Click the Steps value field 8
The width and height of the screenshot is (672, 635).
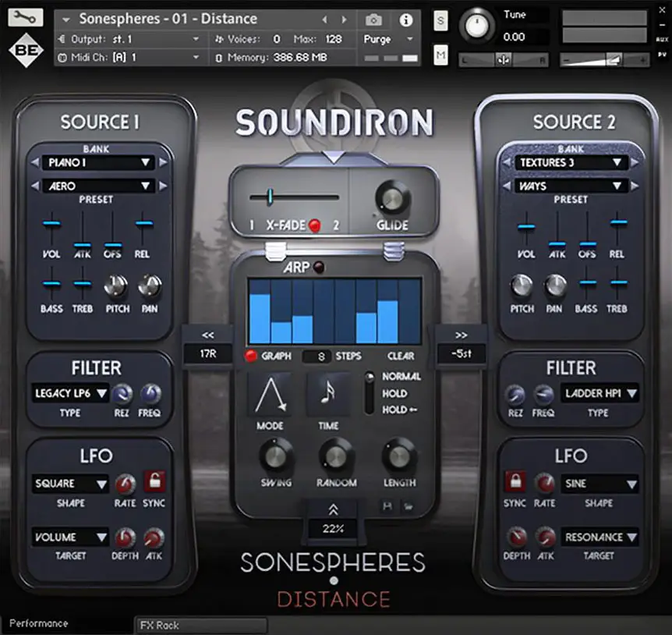pos(317,357)
